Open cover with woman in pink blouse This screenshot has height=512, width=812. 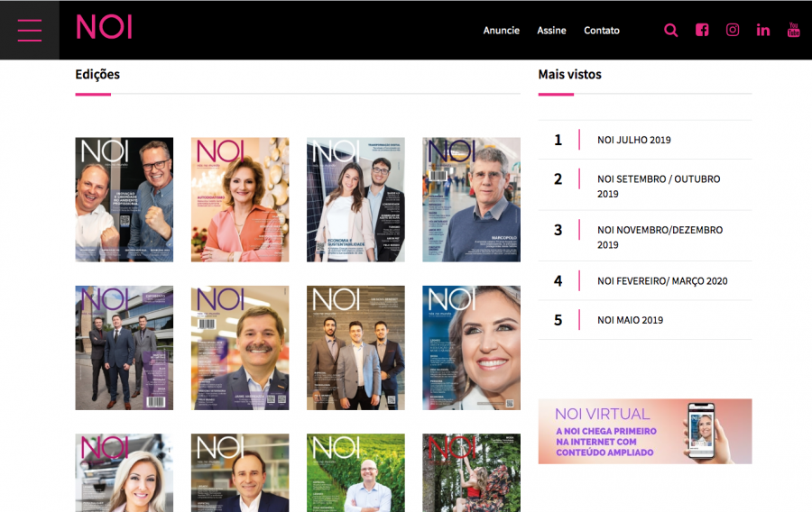tap(240, 199)
